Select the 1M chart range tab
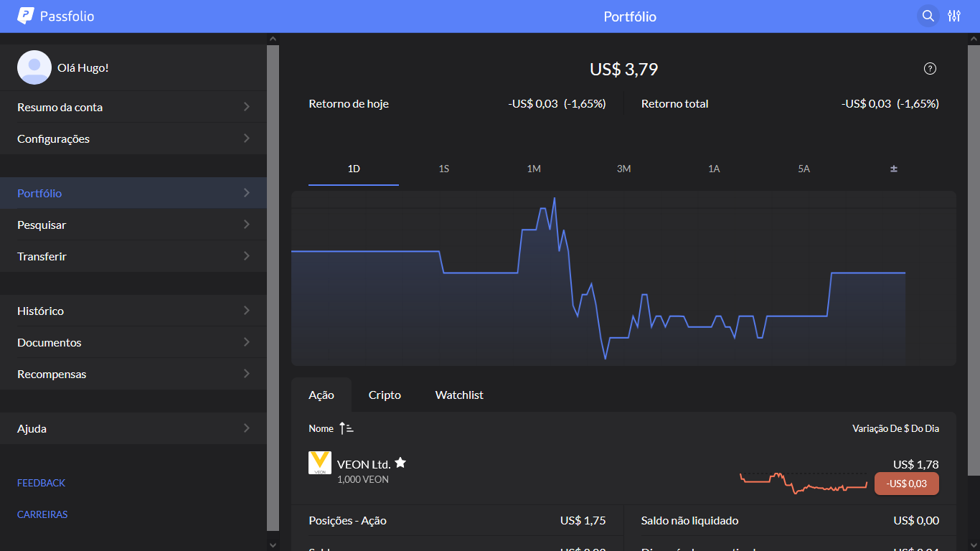980x551 pixels. click(534, 169)
